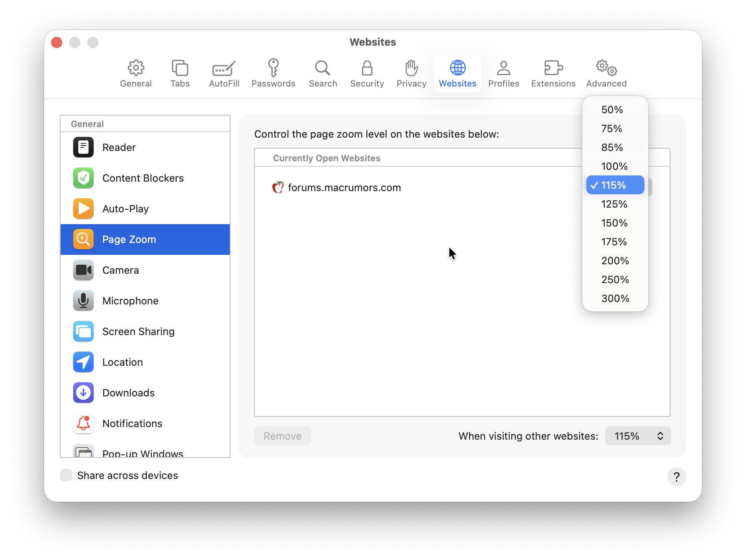This screenshot has height=560, width=746.
Task: Choose 300% zoom from the menu
Action: tap(615, 298)
